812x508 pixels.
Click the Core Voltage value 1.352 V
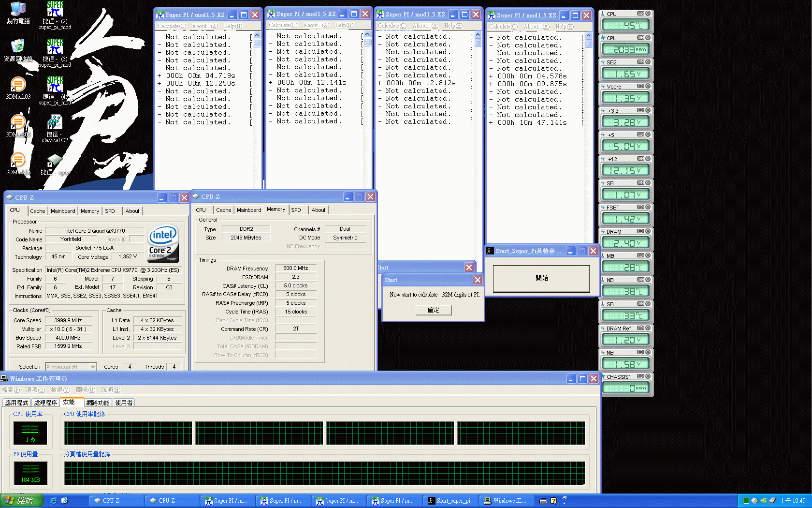click(x=128, y=256)
